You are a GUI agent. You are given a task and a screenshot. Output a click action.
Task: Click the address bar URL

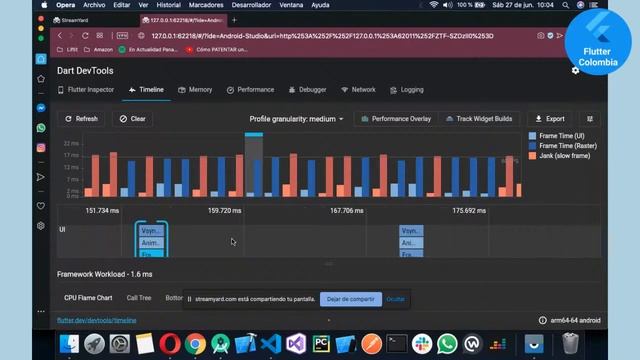point(322,36)
